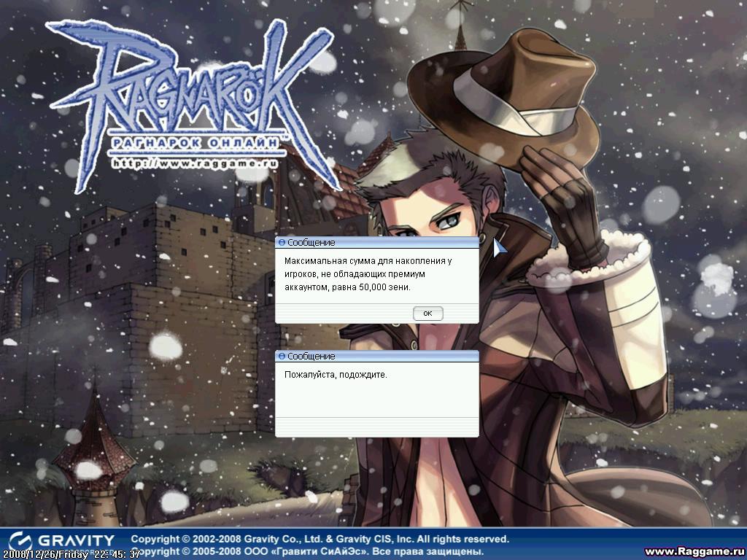The height and width of the screenshot is (560, 747).
Task: Open the http://www.raggame.ru address under the logo
Action: (x=196, y=163)
